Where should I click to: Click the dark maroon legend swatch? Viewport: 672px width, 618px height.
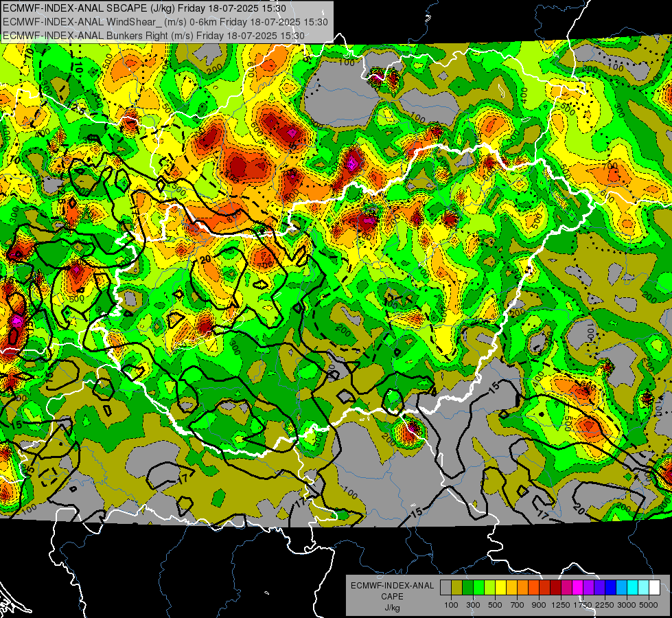click(x=555, y=588)
